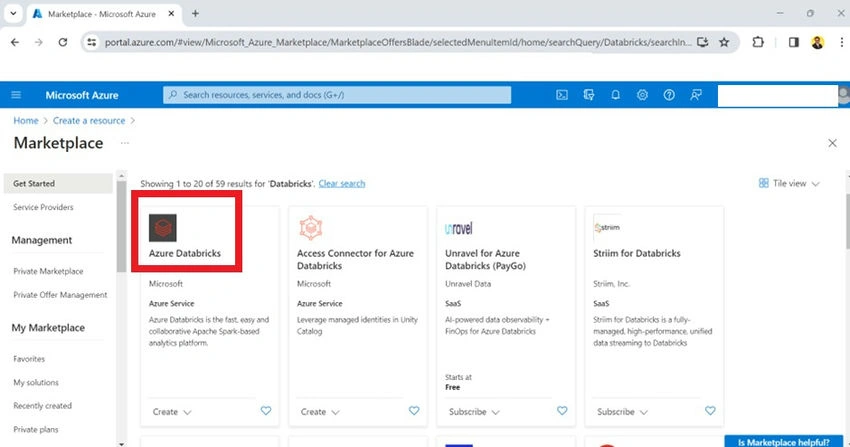Open the browser side panel icon

pos(794,42)
